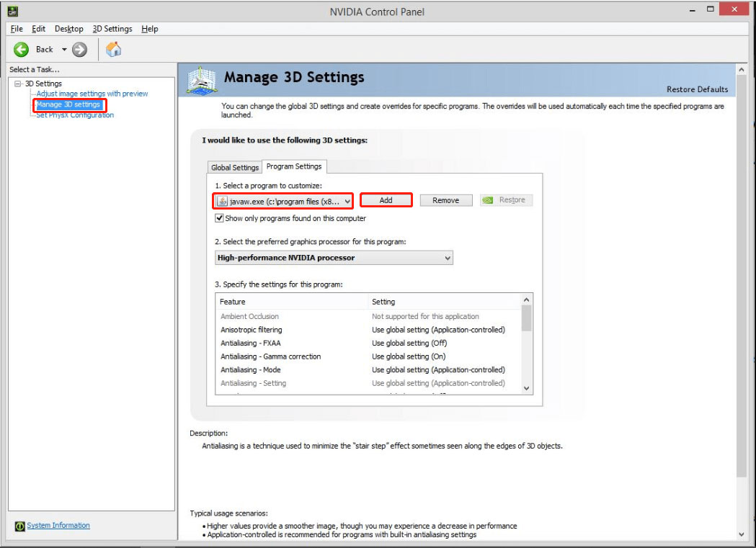Click the Remove button
Viewport: 756px width, 548px height.
coord(446,200)
